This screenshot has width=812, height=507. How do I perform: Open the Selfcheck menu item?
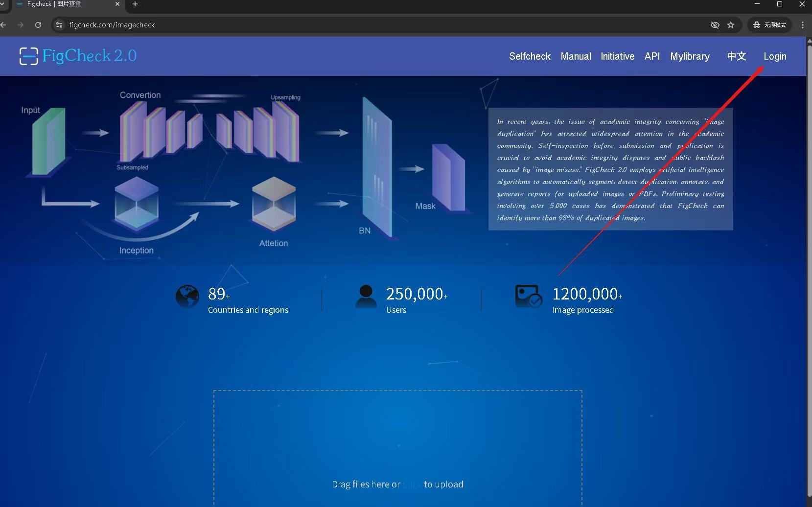(530, 56)
